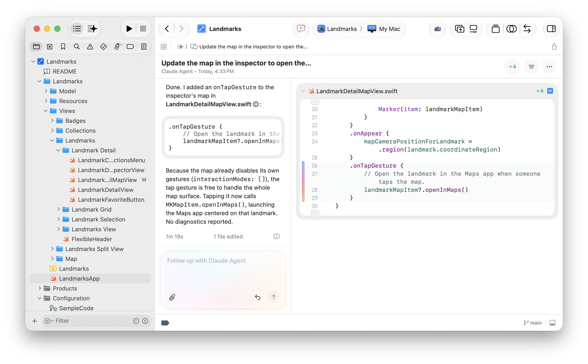
Task: Open the Bookmark navigator tab
Action: click(63, 46)
